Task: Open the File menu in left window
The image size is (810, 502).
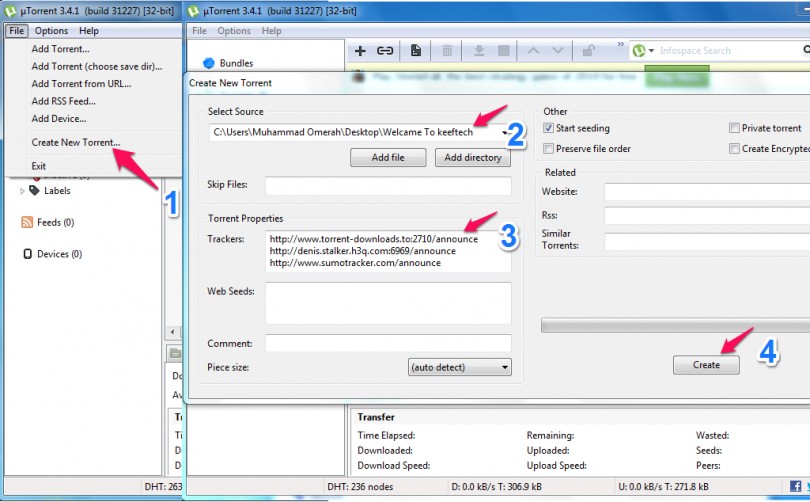Action: coord(17,30)
